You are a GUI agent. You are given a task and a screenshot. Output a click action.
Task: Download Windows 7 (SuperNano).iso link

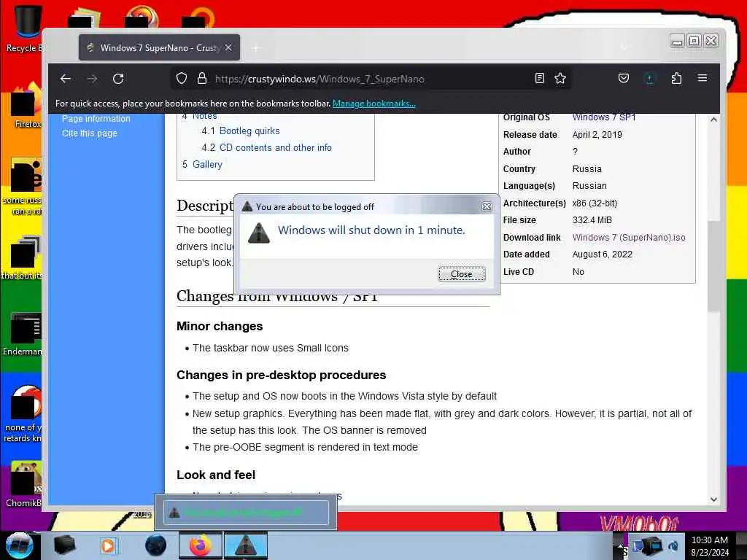click(629, 237)
